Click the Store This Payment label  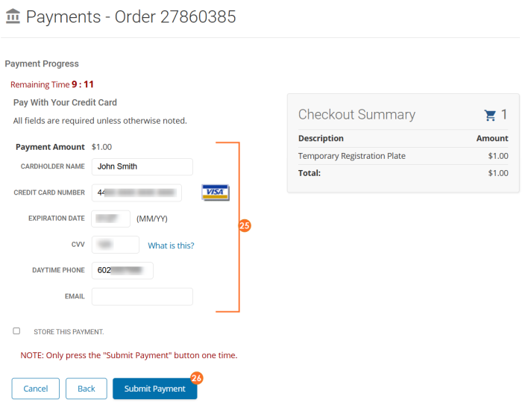(x=69, y=332)
